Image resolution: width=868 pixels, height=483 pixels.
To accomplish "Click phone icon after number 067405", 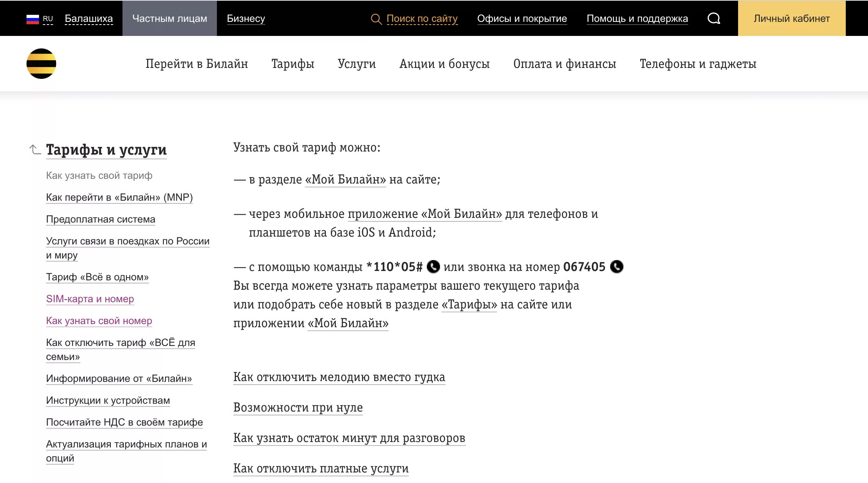I will [x=616, y=267].
